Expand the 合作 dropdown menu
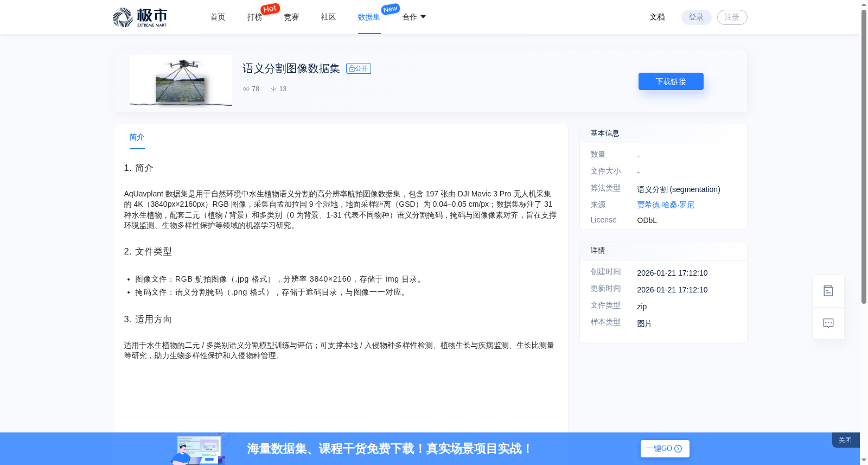Screen dimensions: 868x465 coord(414,17)
